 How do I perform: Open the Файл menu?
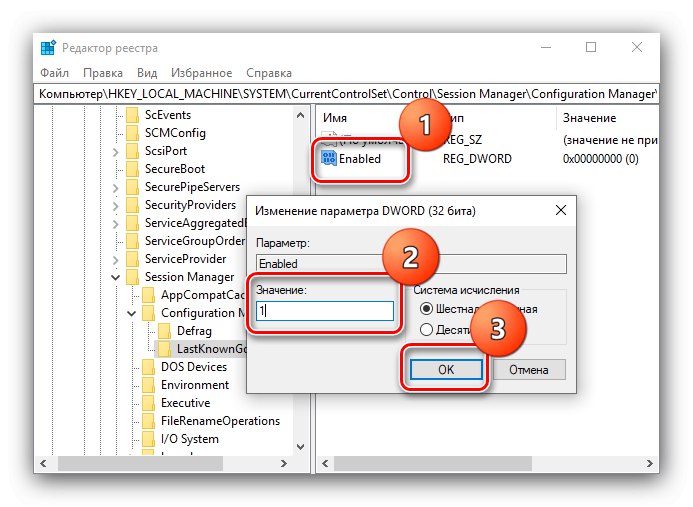[54, 73]
